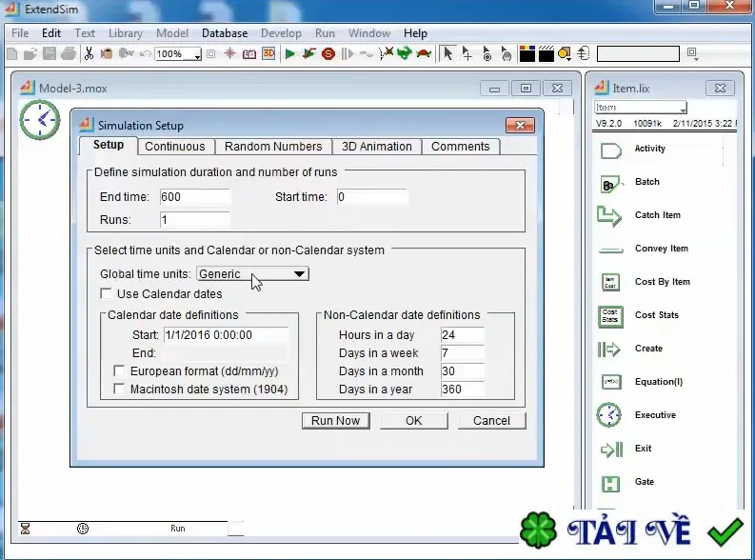This screenshot has height=560, width=755.
Task: Click the Gate block icon
Action: tap(610, 484)
